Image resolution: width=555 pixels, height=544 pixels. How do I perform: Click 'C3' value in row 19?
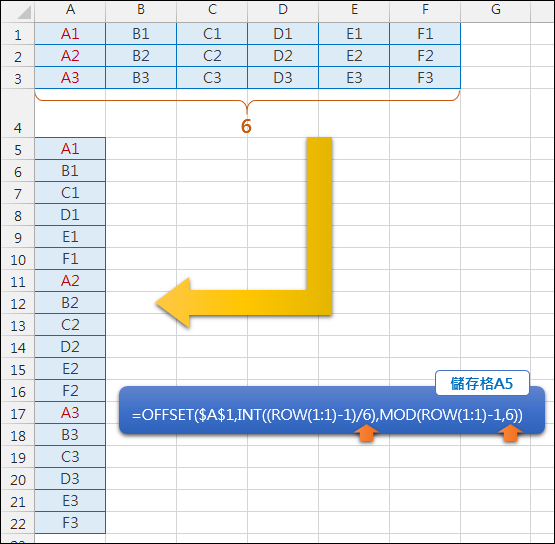point(70,457)
